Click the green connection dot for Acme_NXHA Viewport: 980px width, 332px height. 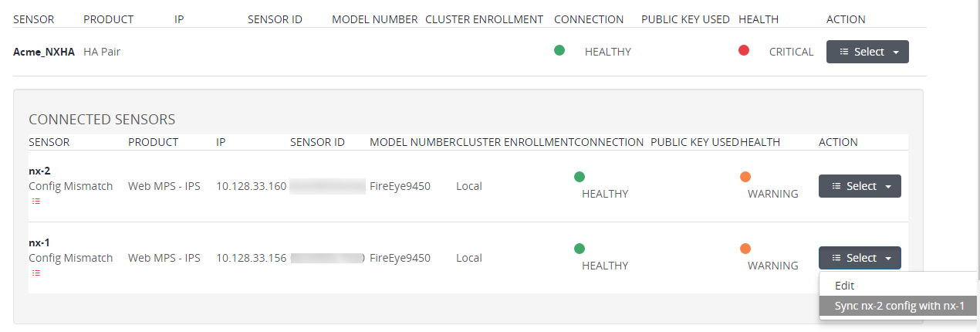click(559, 50)
